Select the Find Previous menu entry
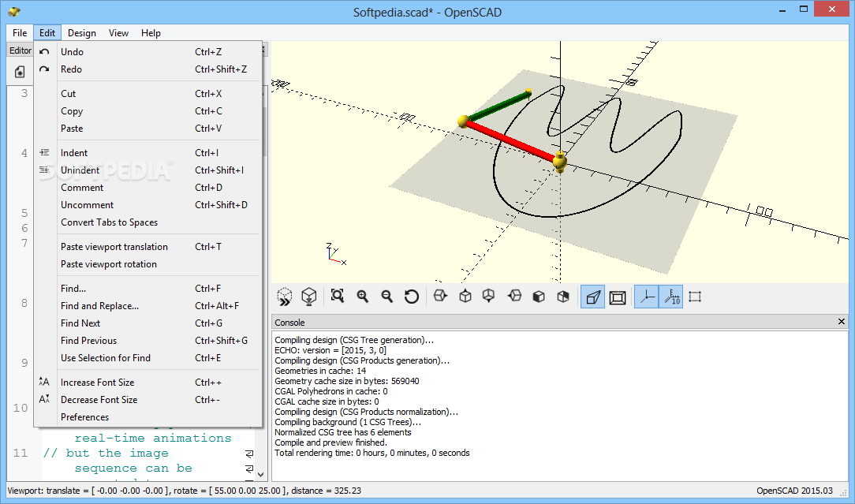The image size is (855, 504). [x=147, y=341]
